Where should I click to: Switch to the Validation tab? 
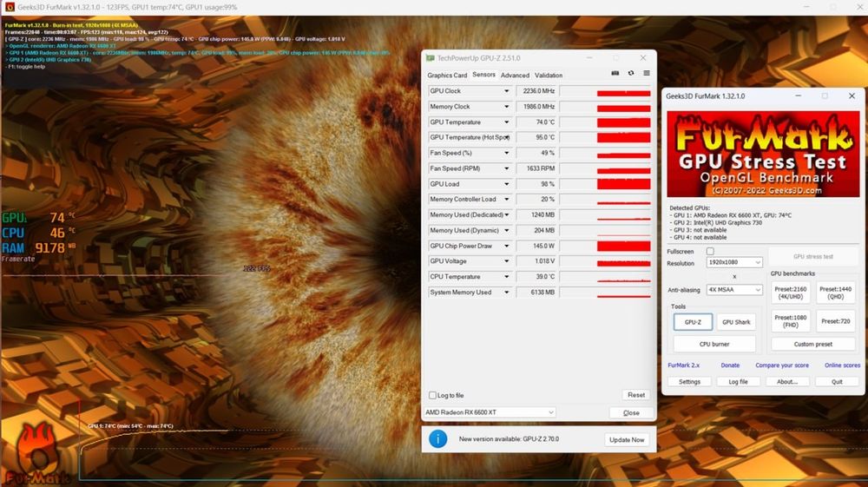pyautogui.click(x=549, y=76)
